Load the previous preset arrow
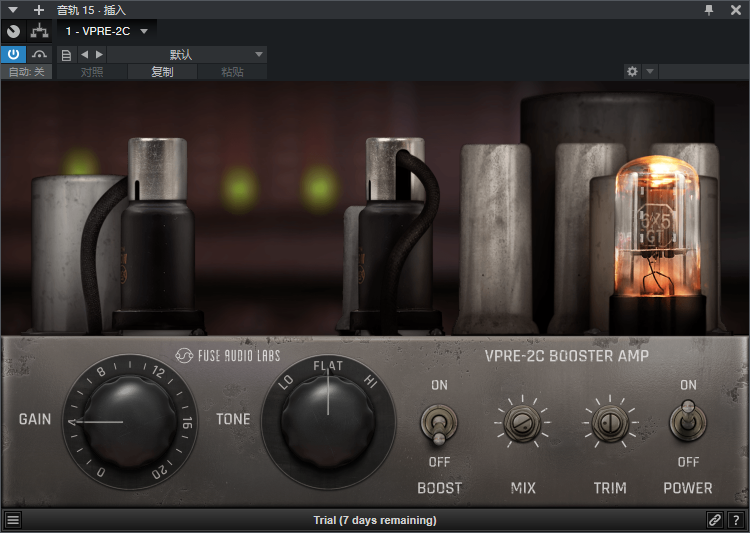This screenshot has width=750, height=533. coord(85,55)
